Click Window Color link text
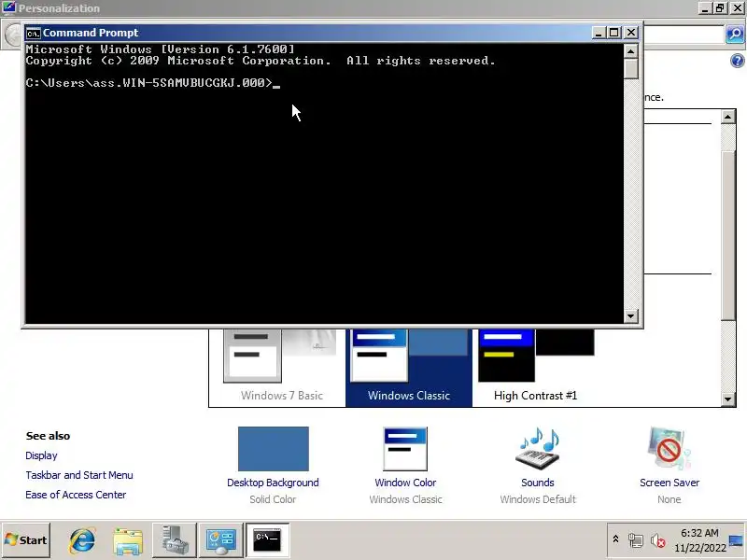 click(405, 483)
